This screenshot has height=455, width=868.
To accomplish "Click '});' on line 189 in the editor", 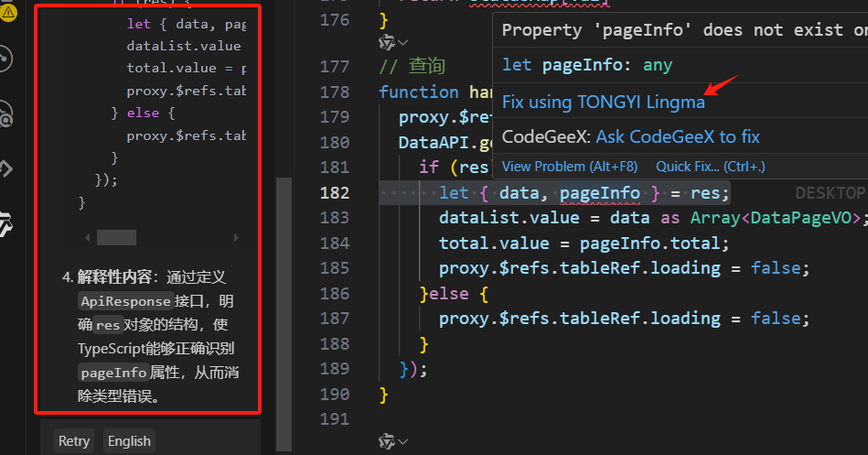I will click(x=413, y=369).
